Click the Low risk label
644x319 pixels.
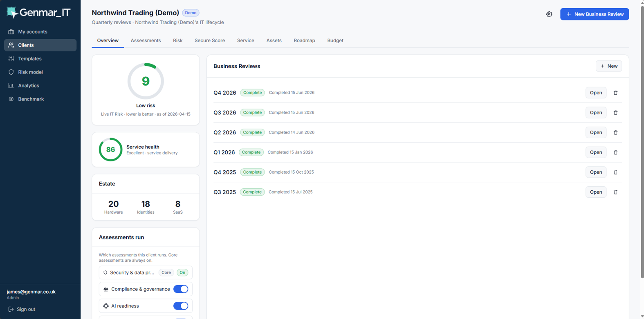(x=146, y=105)
